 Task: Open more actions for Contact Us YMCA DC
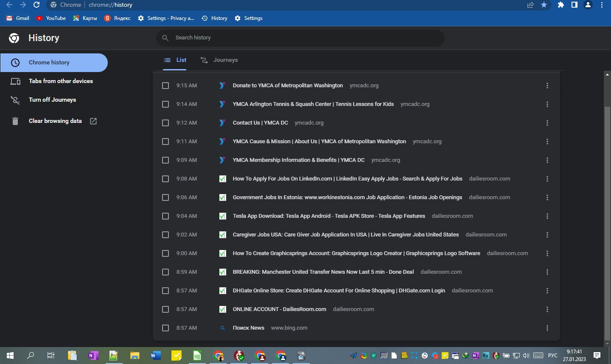[x=547, y=123]
